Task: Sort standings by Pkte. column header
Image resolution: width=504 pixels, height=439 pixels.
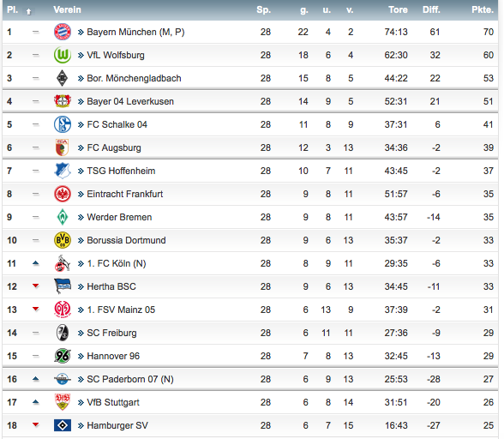Action: 483,10
